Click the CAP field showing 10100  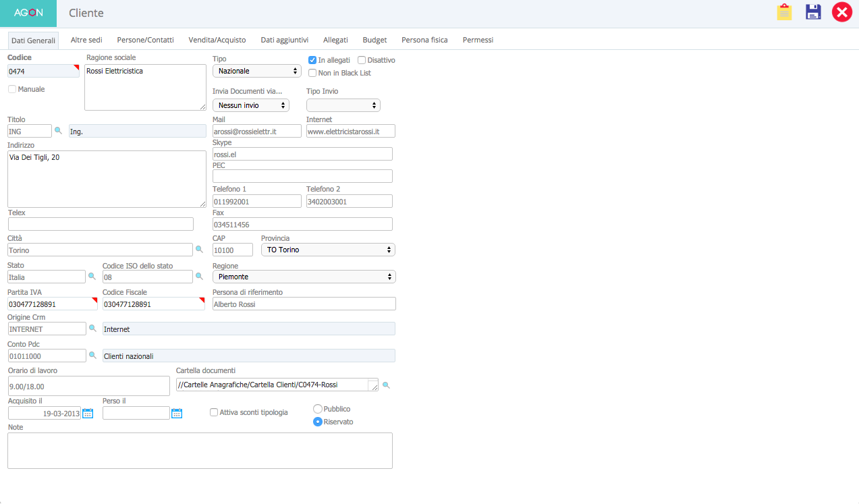click(x=233, y=250)
